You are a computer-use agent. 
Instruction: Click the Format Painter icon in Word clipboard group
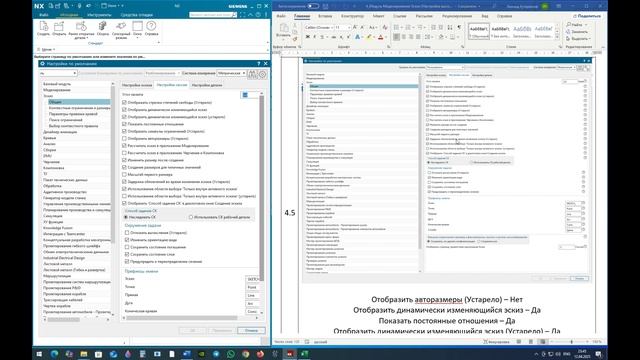[296, 39]
